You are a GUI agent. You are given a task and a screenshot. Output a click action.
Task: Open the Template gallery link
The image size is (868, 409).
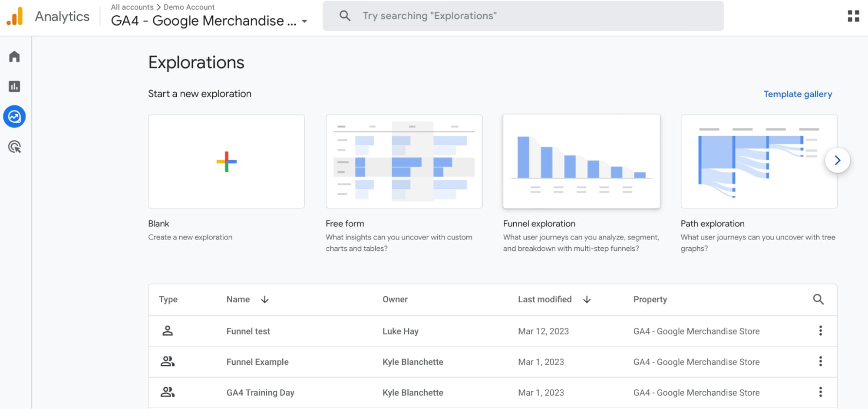tap(798, 94)
